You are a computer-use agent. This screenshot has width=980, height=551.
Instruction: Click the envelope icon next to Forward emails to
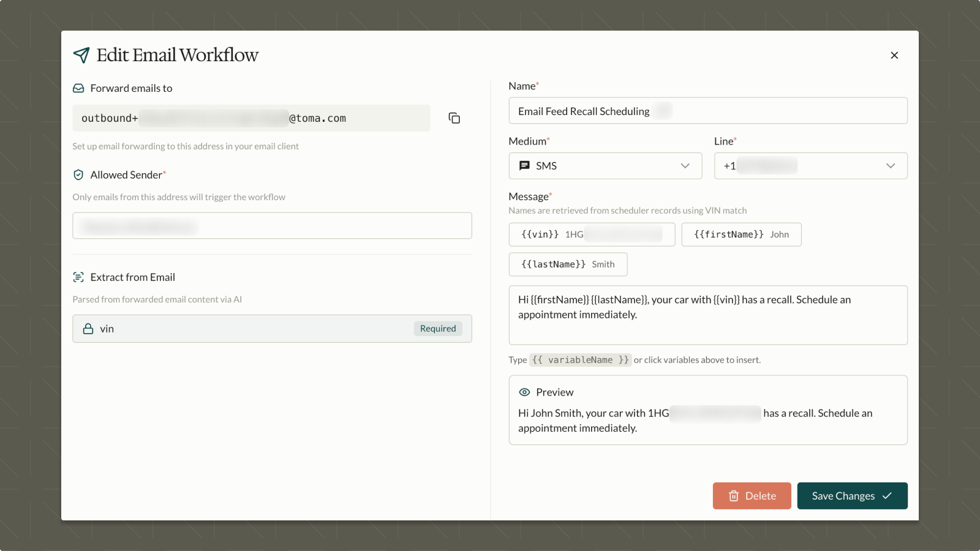pyautogui.click(x=78, y=88)
